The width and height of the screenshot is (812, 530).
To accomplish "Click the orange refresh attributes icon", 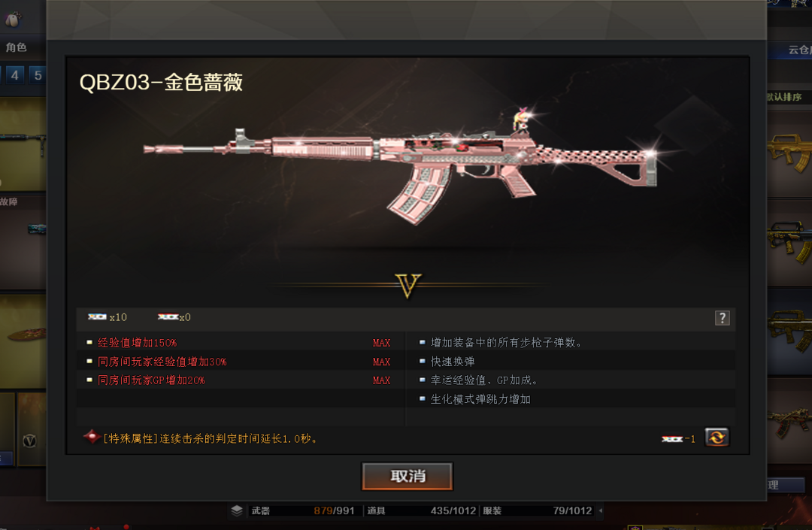I will tap(717, 438).
